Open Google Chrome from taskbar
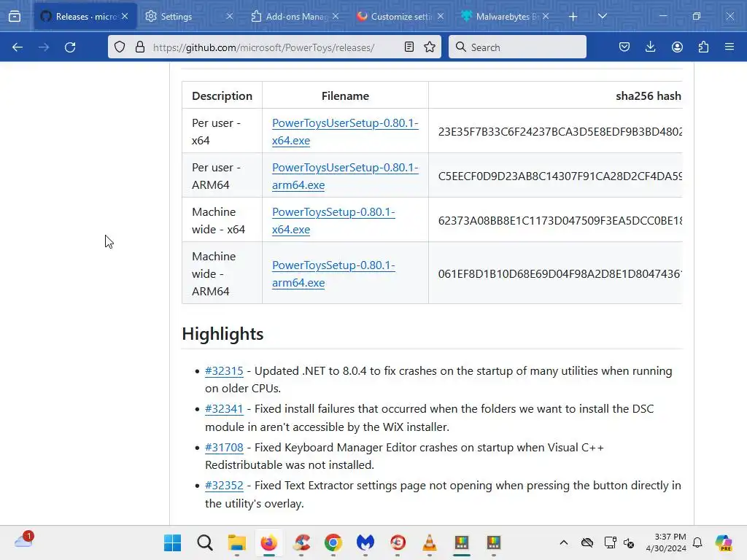 pyautogui.click(x=333, y=542)
